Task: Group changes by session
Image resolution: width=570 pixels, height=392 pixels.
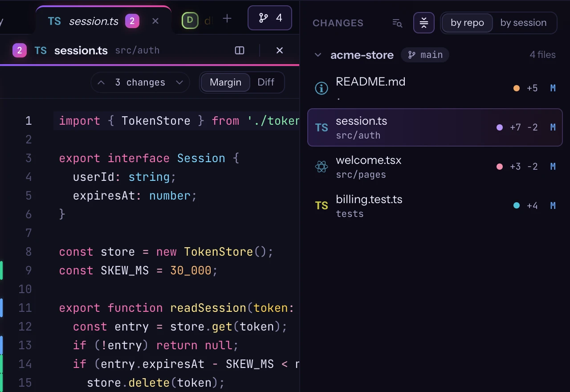Action: click(523, 23)
